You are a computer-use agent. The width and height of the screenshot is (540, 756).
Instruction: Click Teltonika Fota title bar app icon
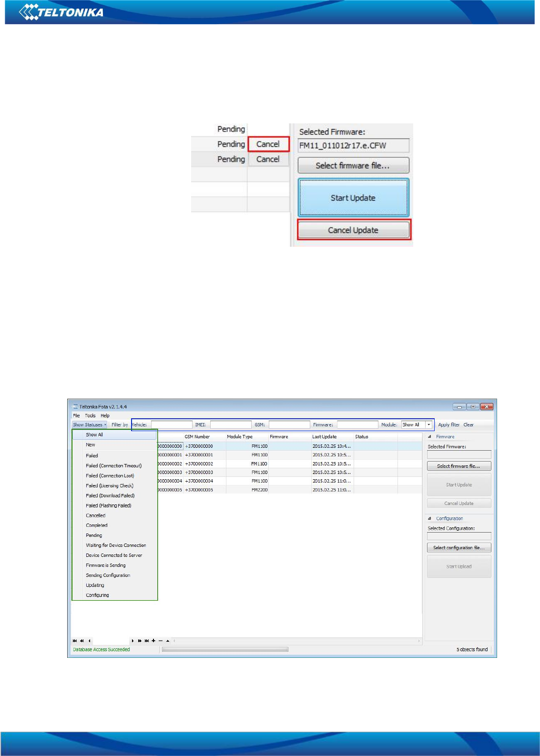click(x=75, y=406)
